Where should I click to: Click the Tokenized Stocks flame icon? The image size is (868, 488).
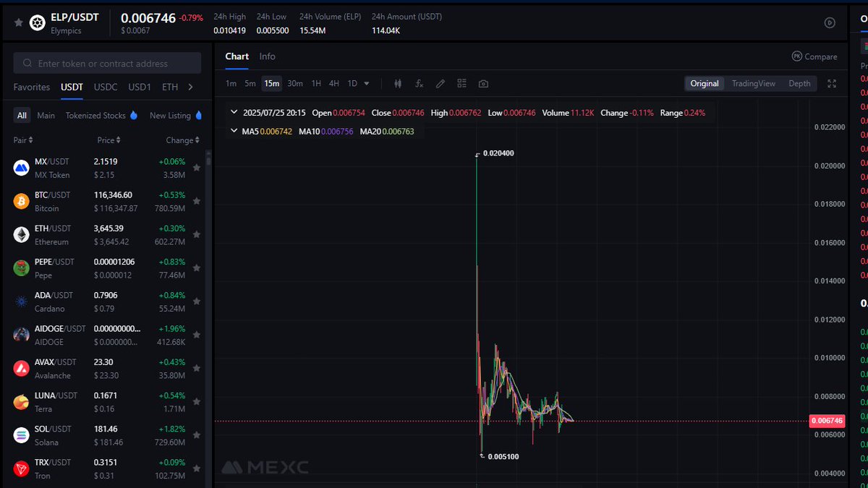point(132,115)
